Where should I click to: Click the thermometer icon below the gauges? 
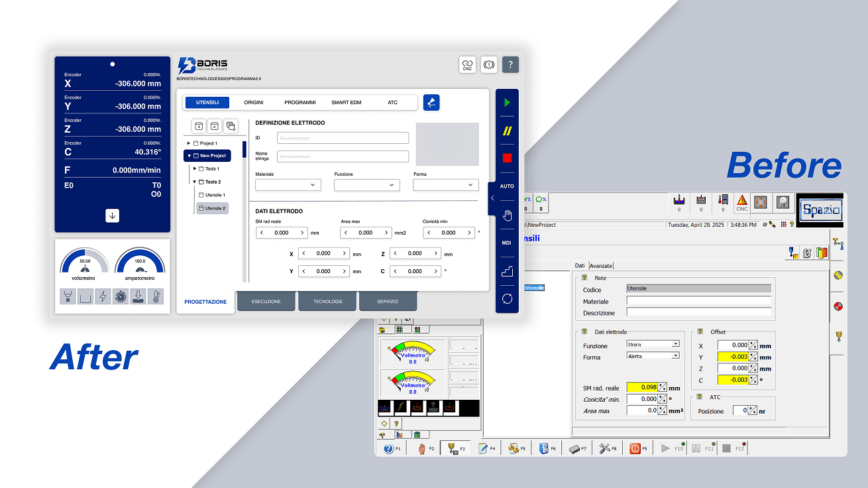click(x=155, y=297)
